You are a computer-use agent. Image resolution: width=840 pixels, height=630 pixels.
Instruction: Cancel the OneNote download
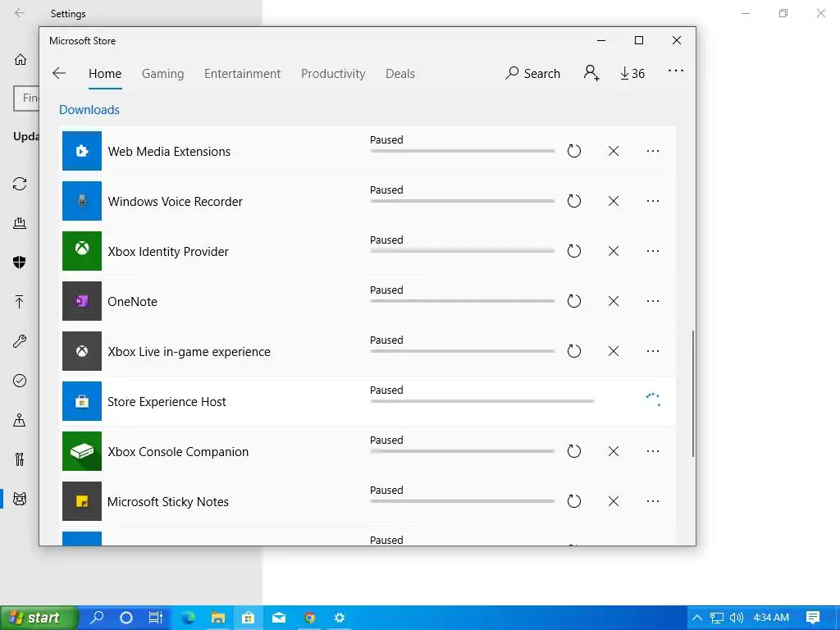[x=614, y=301]
